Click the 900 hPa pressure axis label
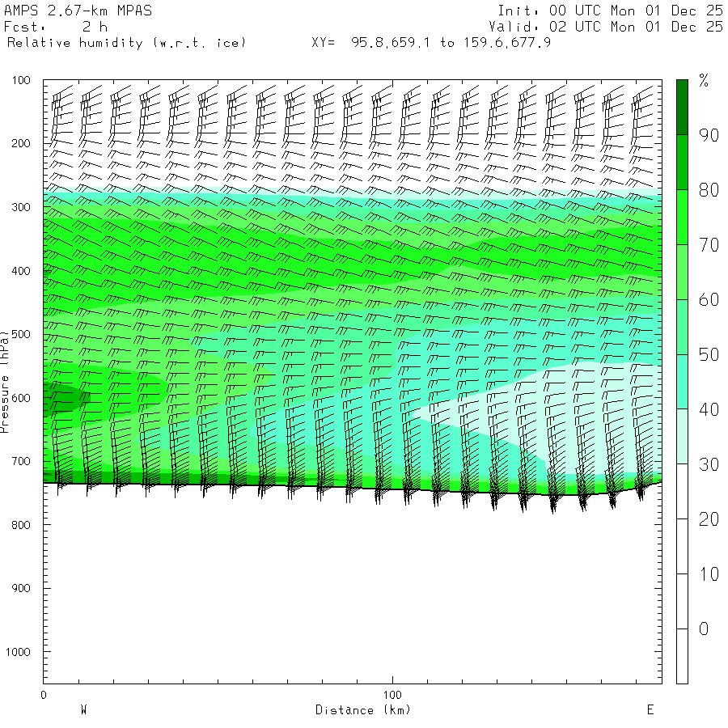 pos(21,588)
